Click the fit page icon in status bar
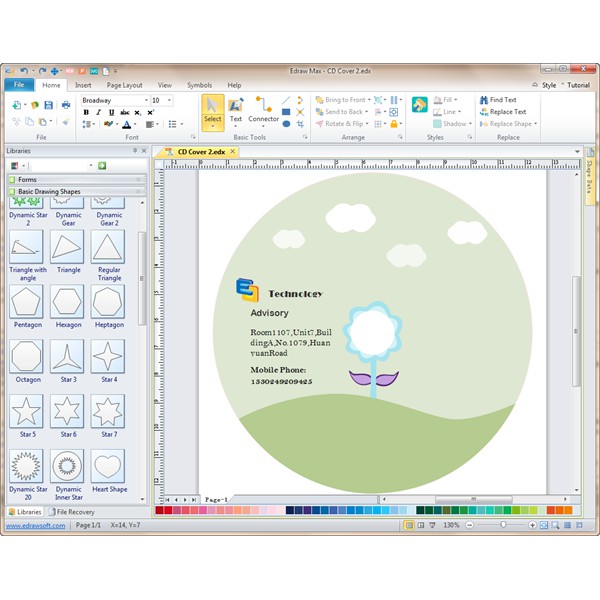600x600 pixels. [x=544, y=525]
